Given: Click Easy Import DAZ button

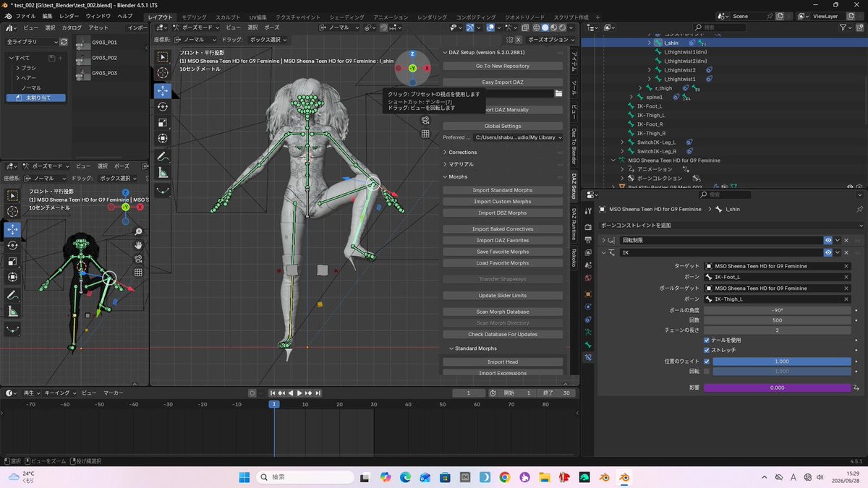Looking at the screenshot, I should click(503, 82).
